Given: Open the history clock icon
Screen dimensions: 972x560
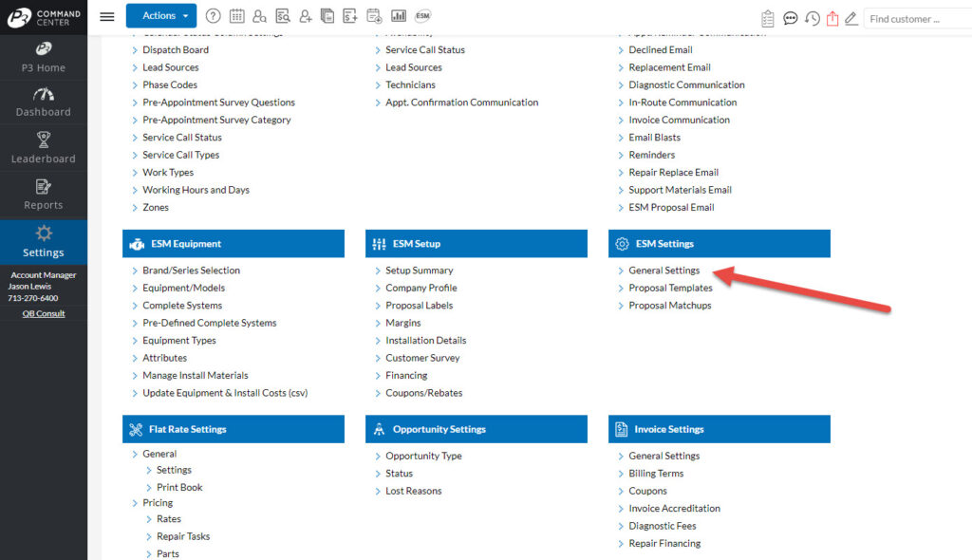Looking at the screenshot, I should point(813,18).
